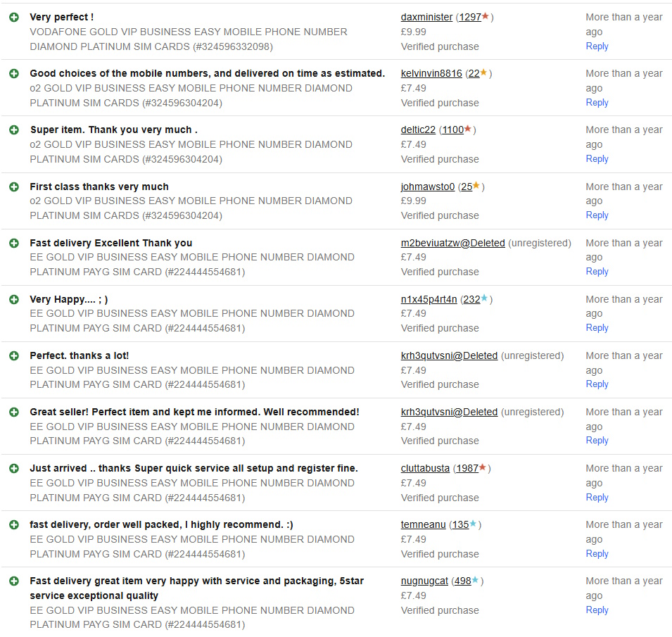Click the green plus icon beside "Very perfect !"

tap(14, 17)
